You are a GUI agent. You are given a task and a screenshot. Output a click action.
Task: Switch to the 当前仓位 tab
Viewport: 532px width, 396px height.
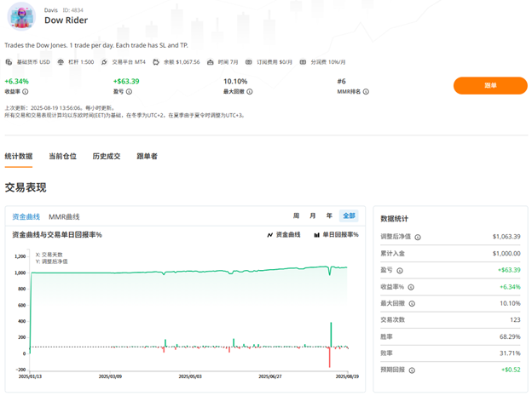(62, 156)
